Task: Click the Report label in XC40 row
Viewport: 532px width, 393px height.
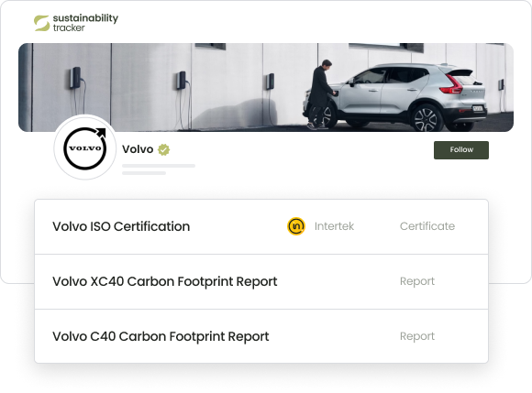Action: click(417, 281)
